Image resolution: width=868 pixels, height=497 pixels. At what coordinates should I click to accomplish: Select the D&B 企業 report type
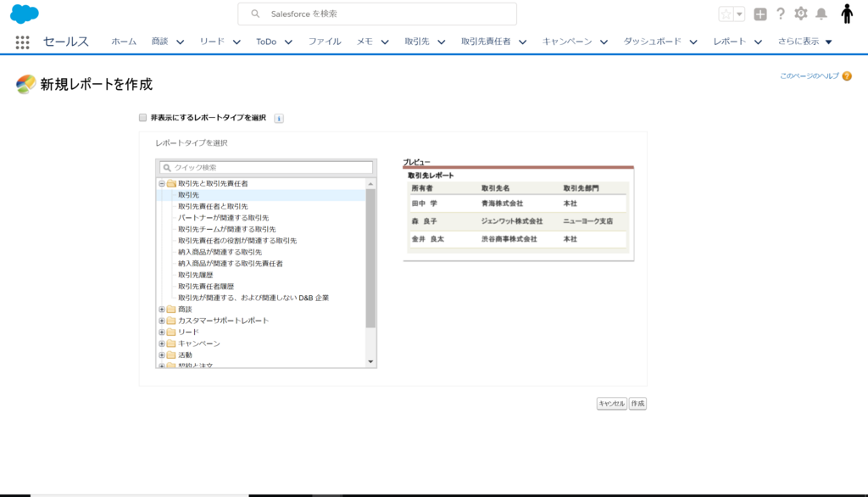[x=253, y=298]
